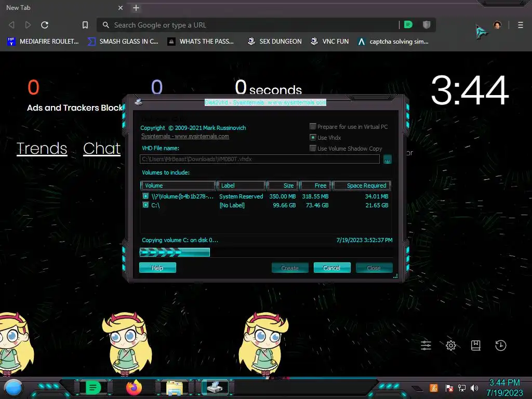The height and width of the screenshot is (399, 532).
Task: Cancel the disk copy
Action: click(332, 268)
